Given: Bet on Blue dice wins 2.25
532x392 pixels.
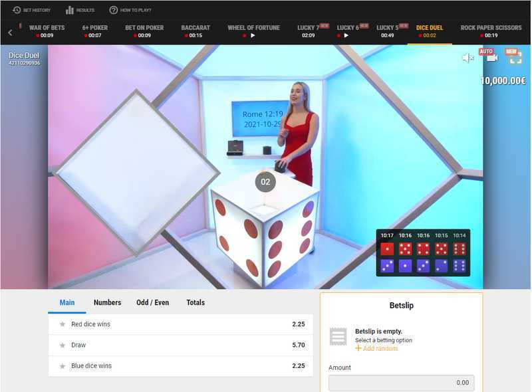Looking at the screenshot, I should 180,366.
